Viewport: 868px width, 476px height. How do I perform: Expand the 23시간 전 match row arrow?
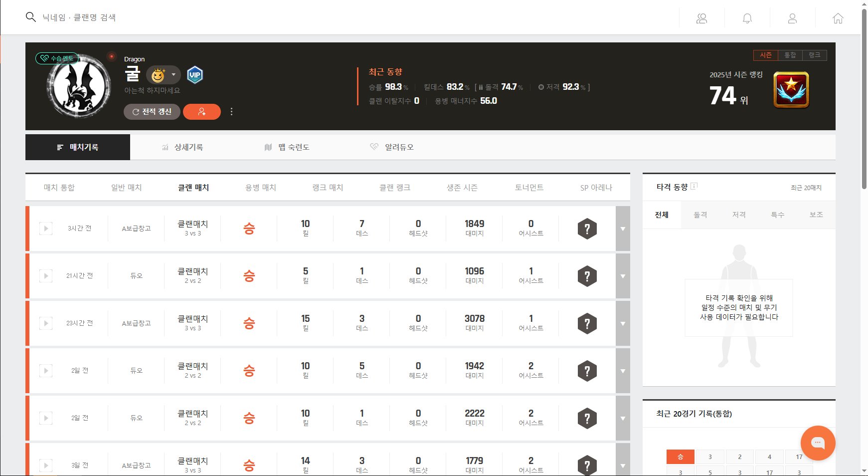pyautogui.click(x=623, y=323)
